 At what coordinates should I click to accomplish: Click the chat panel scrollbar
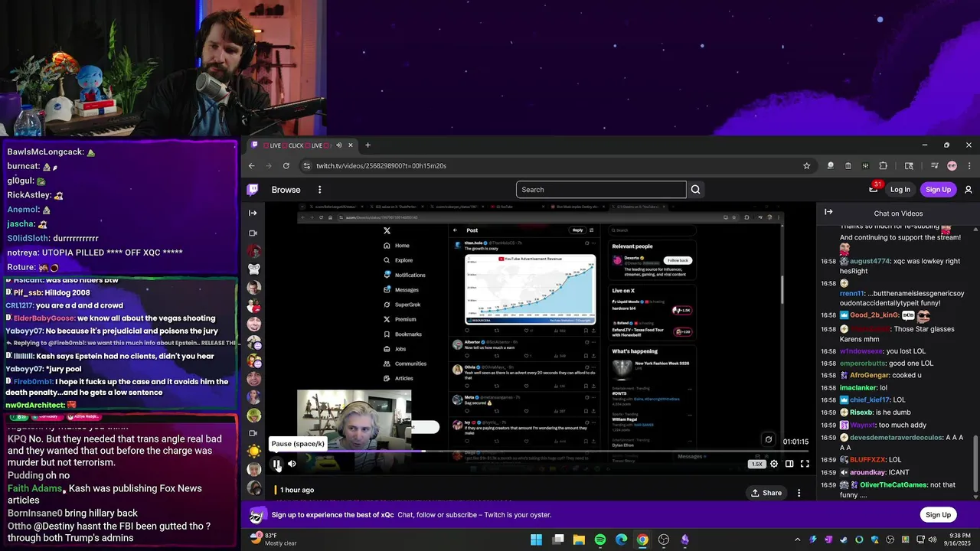pos(975,464)
